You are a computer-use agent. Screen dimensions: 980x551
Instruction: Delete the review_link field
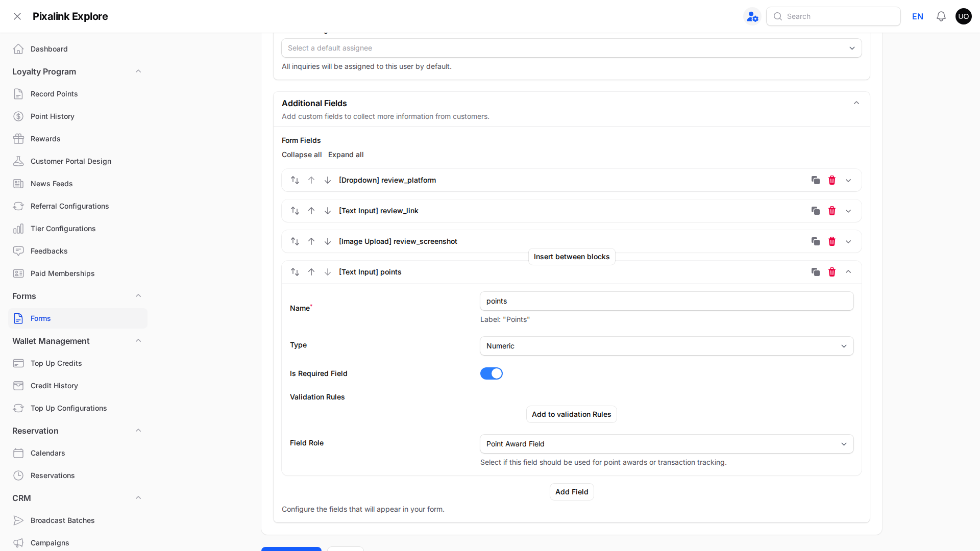[x=832, y=211]
